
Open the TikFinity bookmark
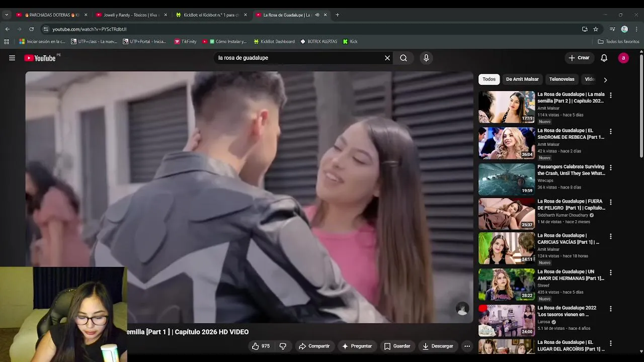[186, 42]
